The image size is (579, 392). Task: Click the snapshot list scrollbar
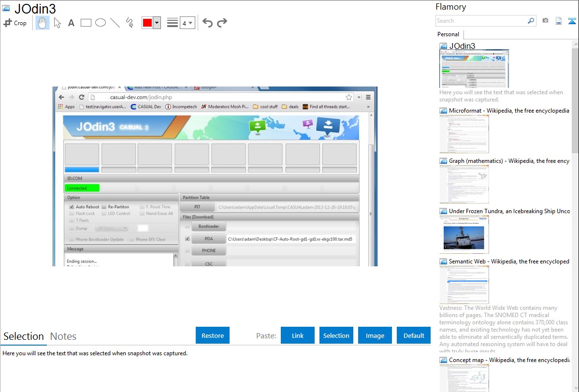coord(575,100)
